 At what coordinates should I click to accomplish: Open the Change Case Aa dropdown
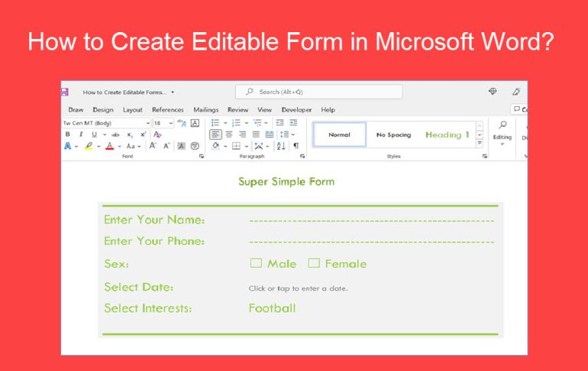133,146
